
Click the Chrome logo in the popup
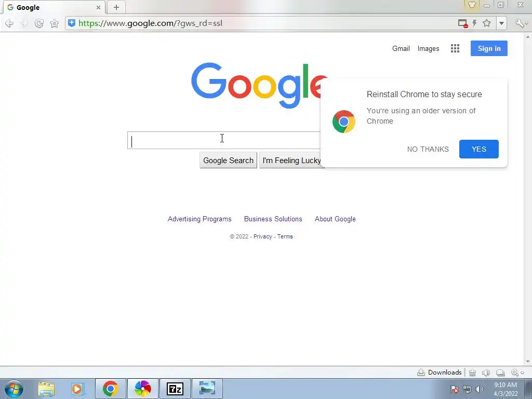[x=344, y=122]
